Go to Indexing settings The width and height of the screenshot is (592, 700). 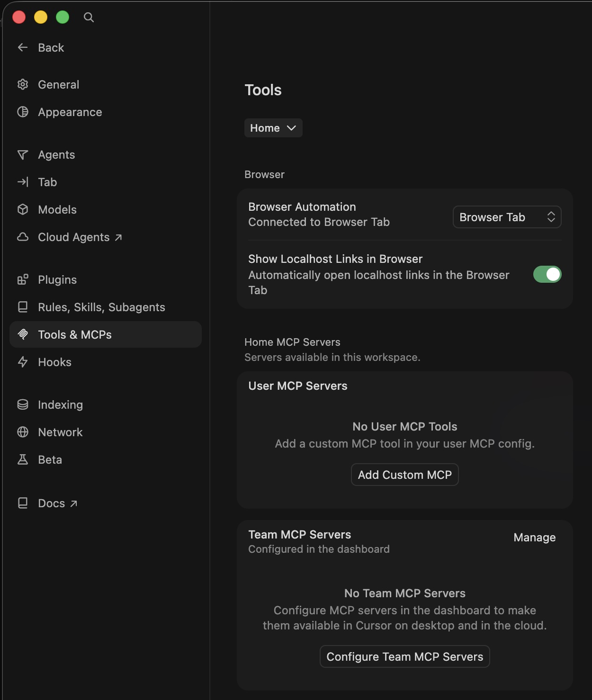coord(106,404)
